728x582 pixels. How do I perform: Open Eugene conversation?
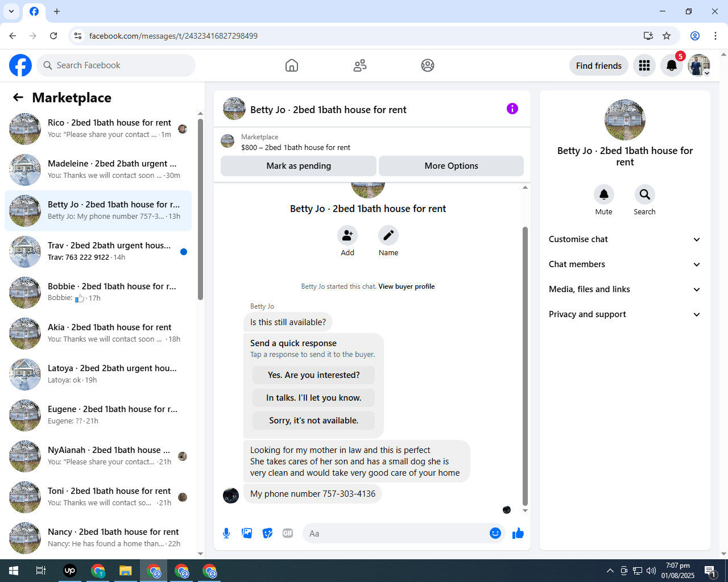click(x=98, y=415)
